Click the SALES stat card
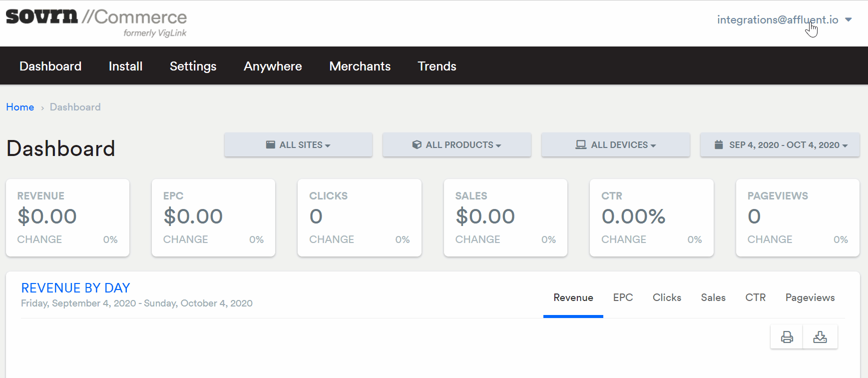 (x=505, y=218)
